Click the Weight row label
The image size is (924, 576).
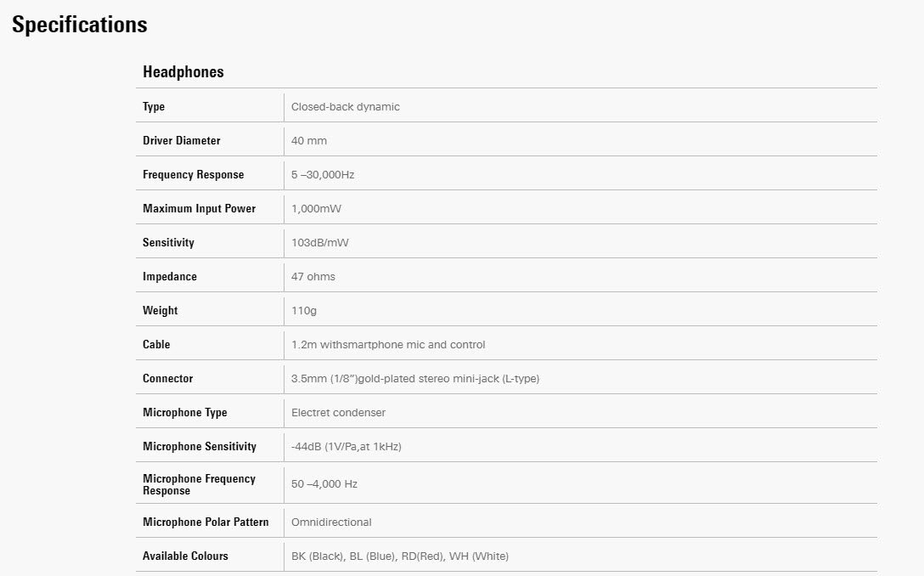[160, 311]
